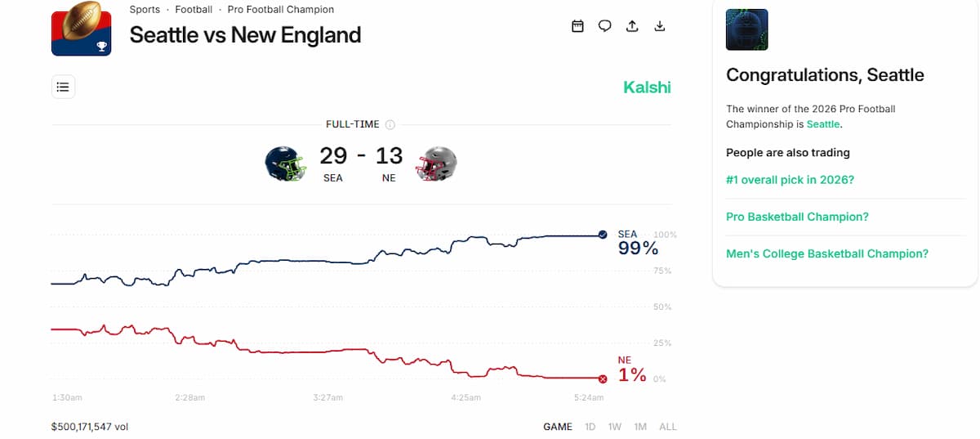980x439 pixels.
Task: Click the share upload icon
Action: point(632,26)
